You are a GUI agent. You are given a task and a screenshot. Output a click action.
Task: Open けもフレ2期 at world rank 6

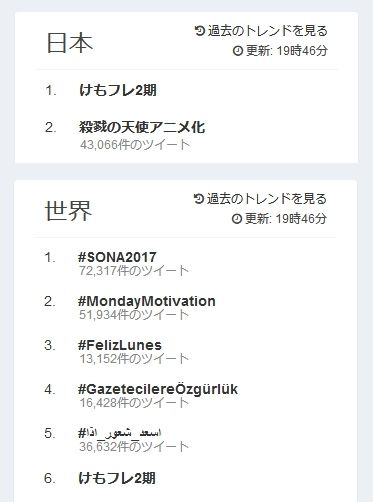coord(117,478)
